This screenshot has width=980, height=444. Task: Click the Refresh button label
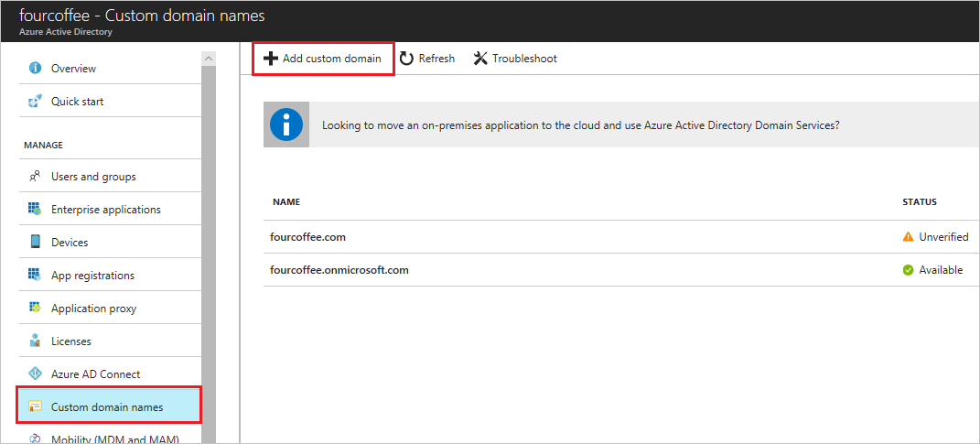[436, 59]
